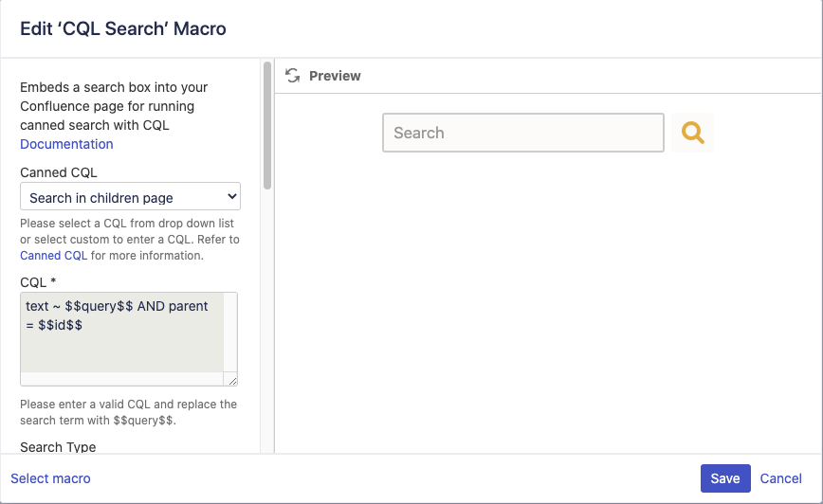Viewport: 823px width, 504px height.
Task: Click the CQL * required field label
Action: pyautogui.click(x=40, y=281)
